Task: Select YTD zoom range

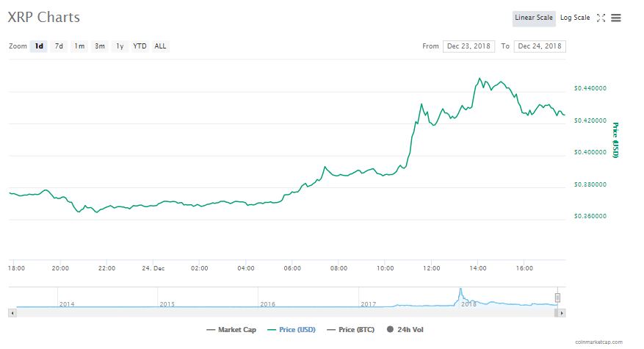Action: click(x=140, y=46)
